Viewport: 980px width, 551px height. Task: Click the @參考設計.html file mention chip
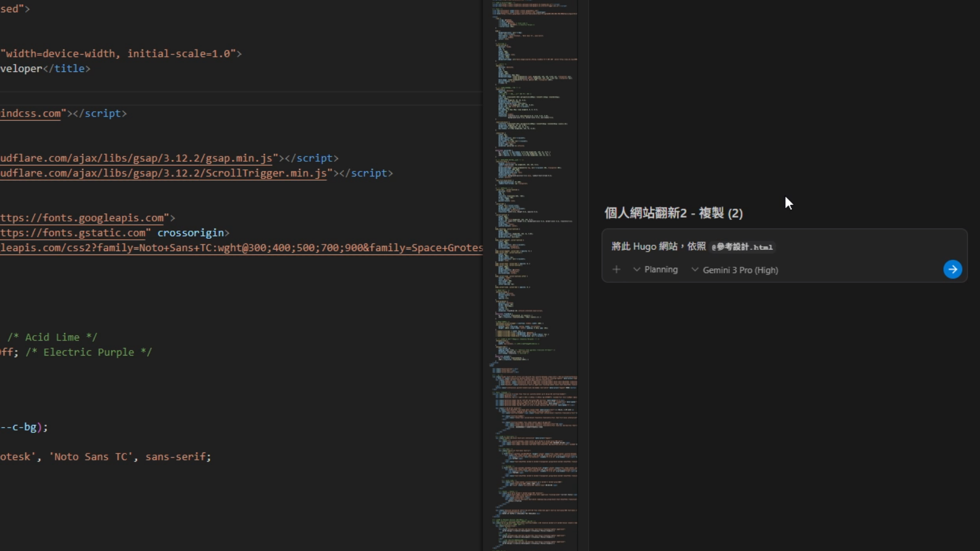pyautogui.click(x=742, y=247)
